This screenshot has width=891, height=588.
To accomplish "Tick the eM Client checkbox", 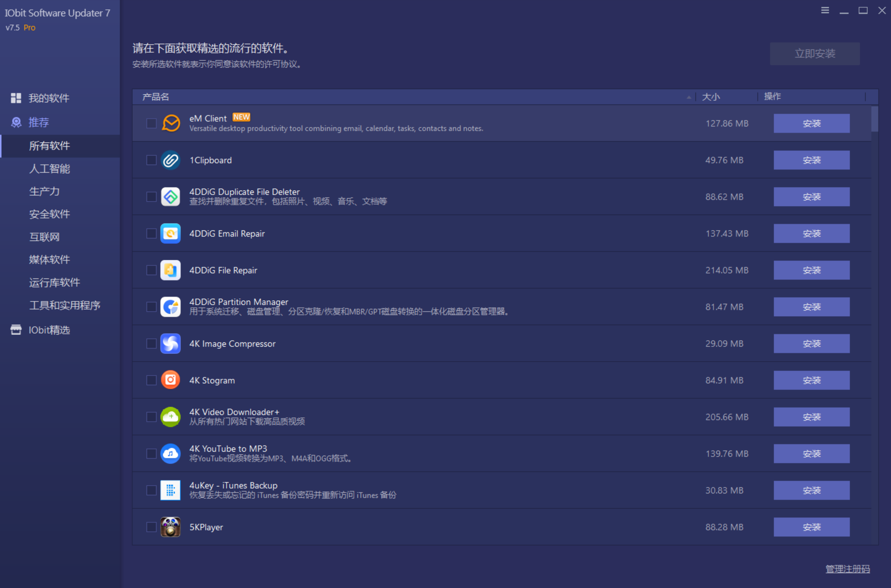I will tap(151, 123).
